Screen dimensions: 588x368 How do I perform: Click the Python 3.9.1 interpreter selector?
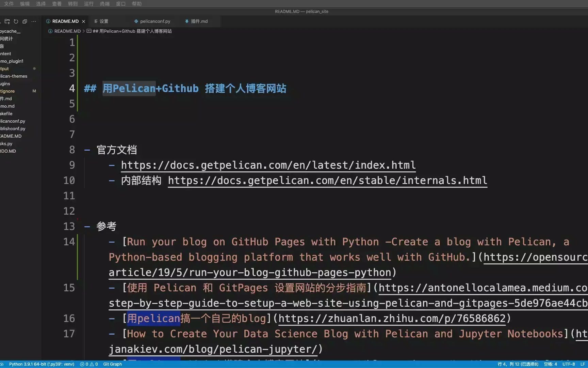42,364
